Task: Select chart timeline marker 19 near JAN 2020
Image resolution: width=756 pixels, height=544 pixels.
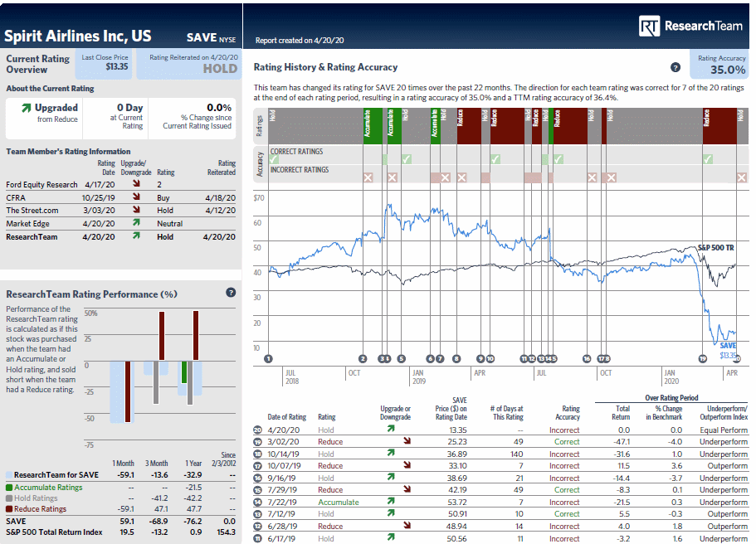Action: click(x=703, y=358)
